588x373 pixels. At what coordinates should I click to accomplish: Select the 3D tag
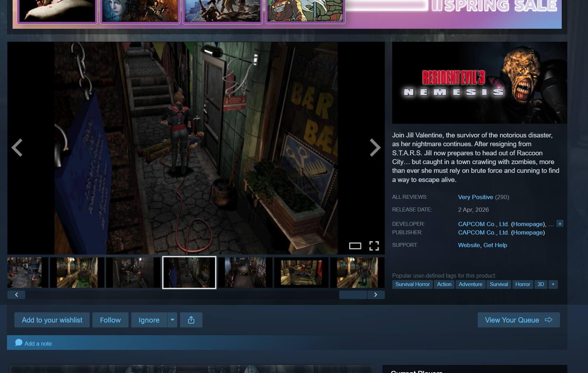pos(541,284)
